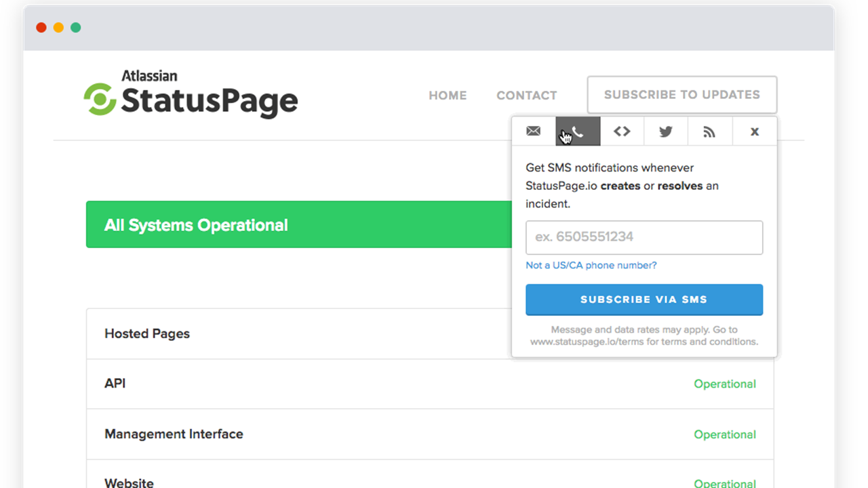Open the Twitter bird subscription tab
868x488 pixels.
click(x=666, y=131)
